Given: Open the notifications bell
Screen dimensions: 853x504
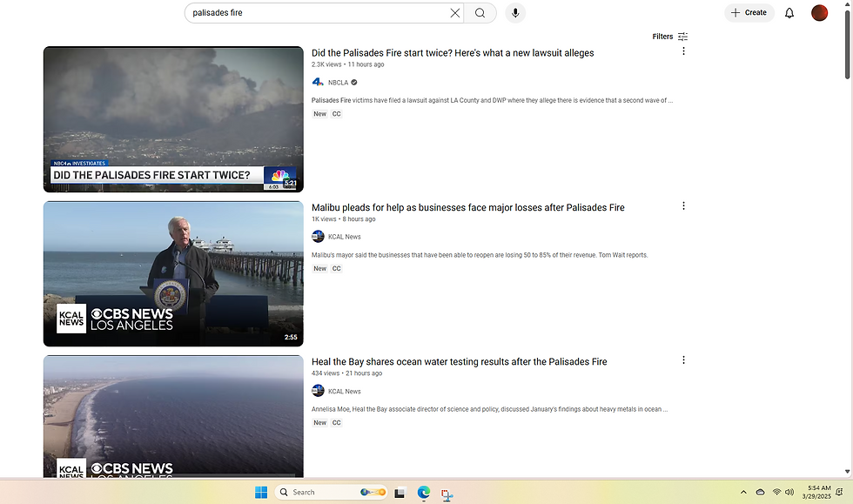Looking at the screenshot, I should (x=789, y=13).
